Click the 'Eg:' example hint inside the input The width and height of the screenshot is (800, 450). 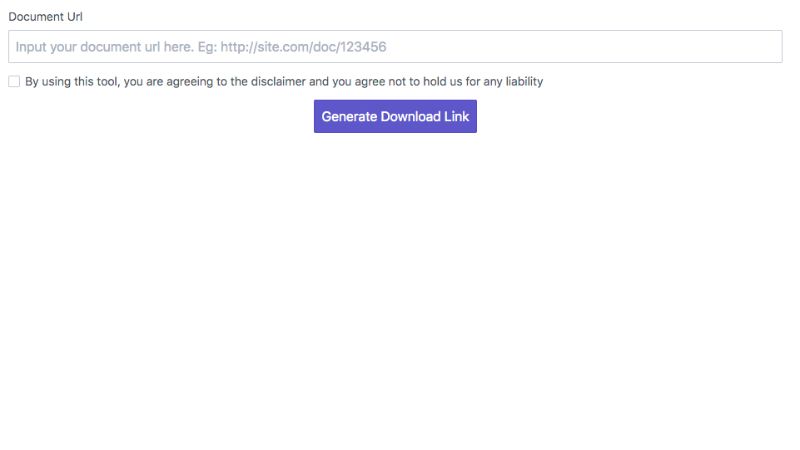pyautogui.click(x=207, y=47)
